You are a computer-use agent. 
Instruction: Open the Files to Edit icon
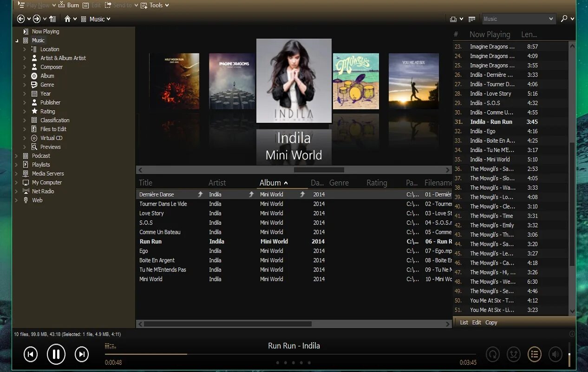pos(34,129)
